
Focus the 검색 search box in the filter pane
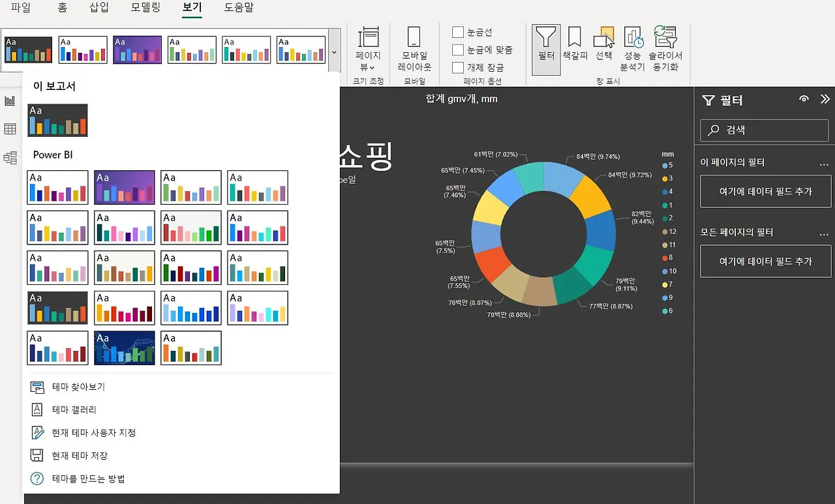coord(765,130)
